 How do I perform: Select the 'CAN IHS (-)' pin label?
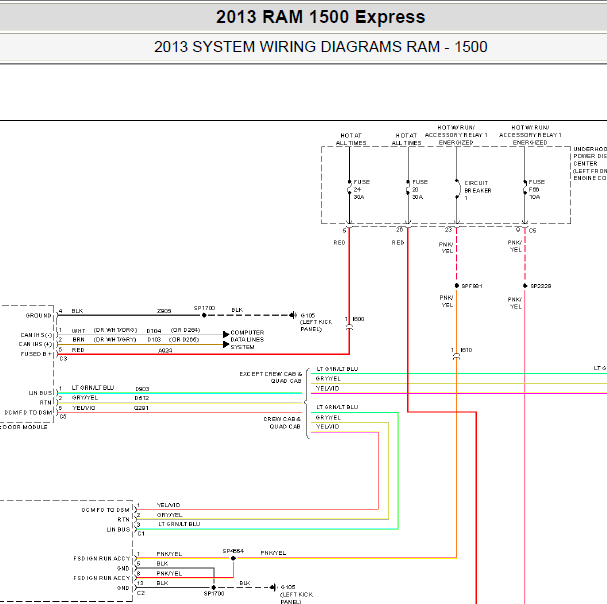[x=36, y=335]
